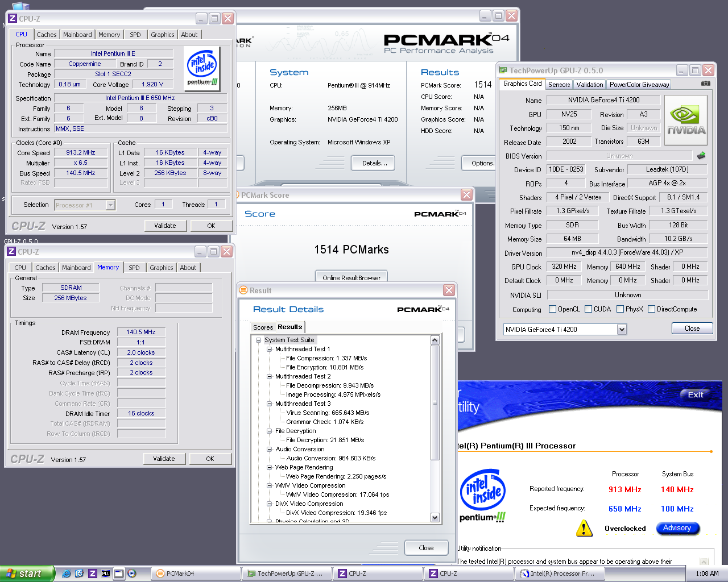The width and height of the screenshot is (728, 582).
Task: Toggle the DirectCompute checkbox in GPU-Z
Action: (651, 309)
